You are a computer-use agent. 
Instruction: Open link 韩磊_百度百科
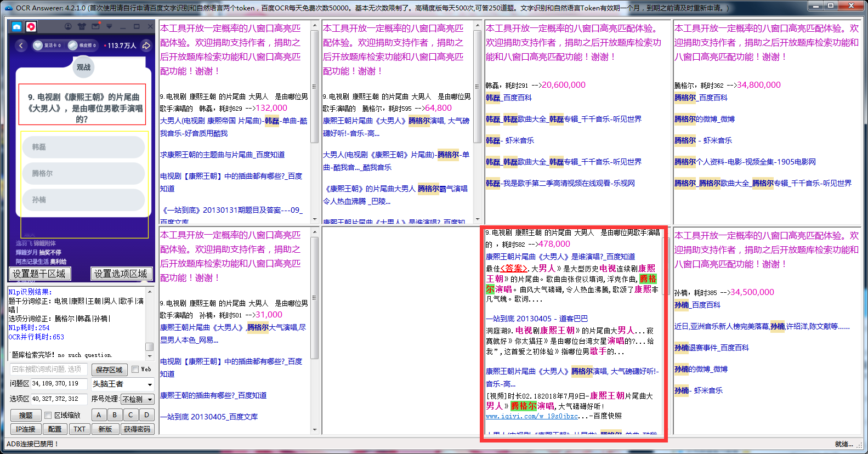[508, 98]
